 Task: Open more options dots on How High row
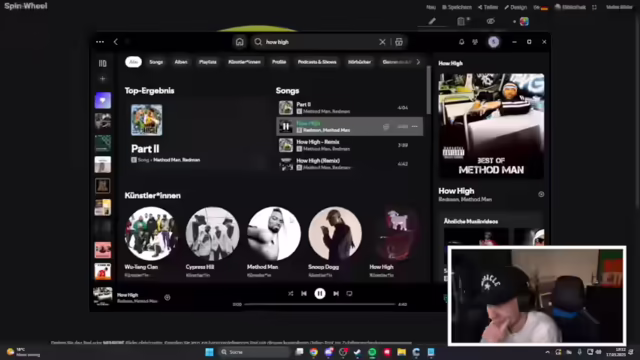(x=415, y=127)
